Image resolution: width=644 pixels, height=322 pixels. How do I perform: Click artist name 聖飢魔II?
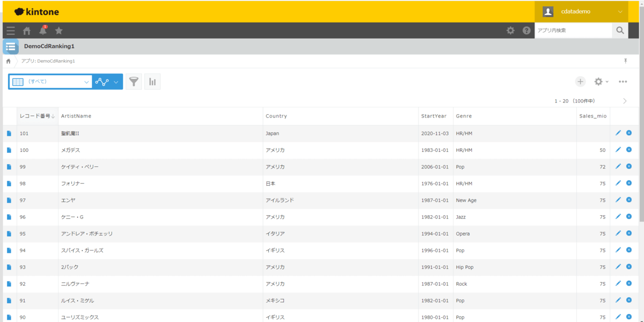pyautogui.click(x=70, y=134)
